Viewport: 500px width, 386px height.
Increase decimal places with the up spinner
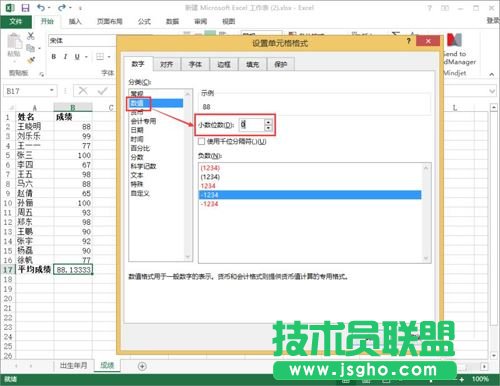(x=268, y=122)
